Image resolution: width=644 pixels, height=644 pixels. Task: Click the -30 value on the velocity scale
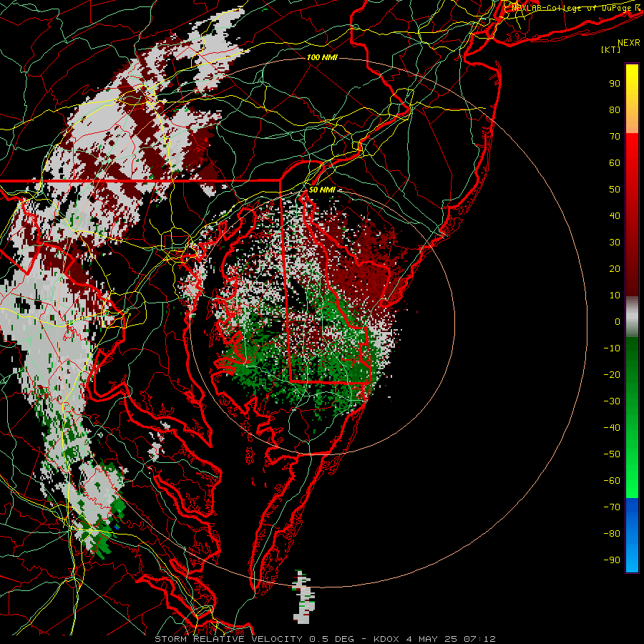point(612,401)
